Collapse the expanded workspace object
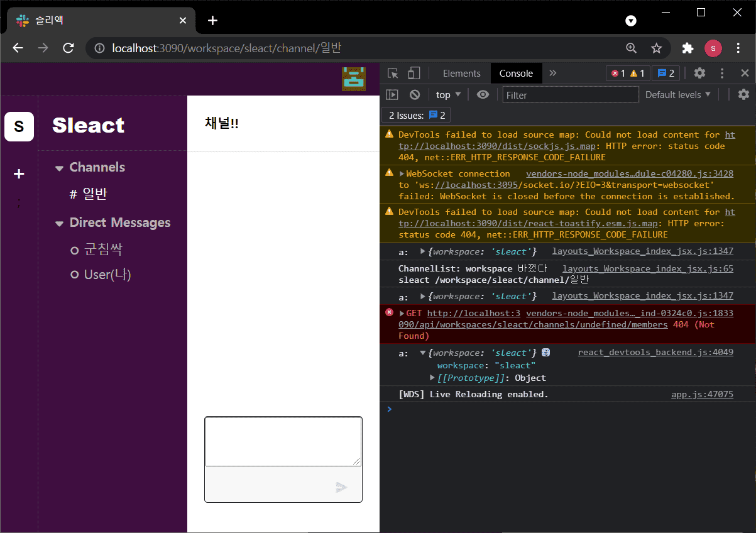Viewport: 756px width, 533px height. tap(423, 353)
